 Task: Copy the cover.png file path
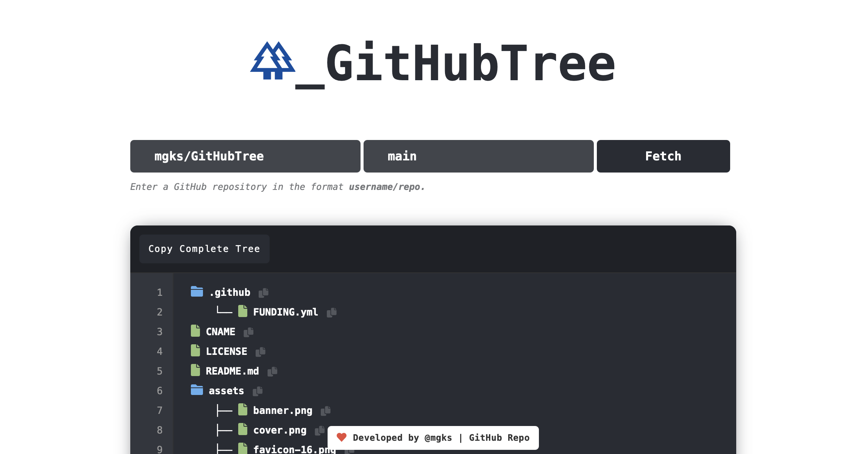tap(320, 430)
